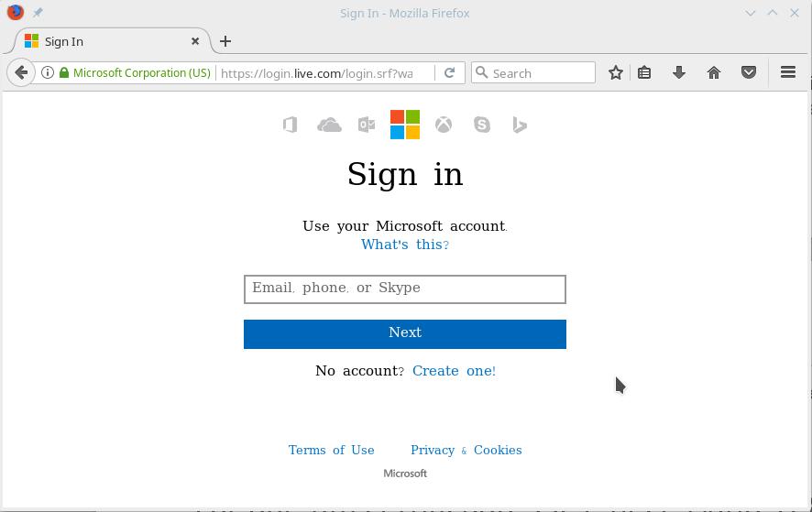The width and height of the screenshot is (812, 512).
Task: Click the Email, phone, or Skype field
Action: pyautogui.click(x=405, y=289)
